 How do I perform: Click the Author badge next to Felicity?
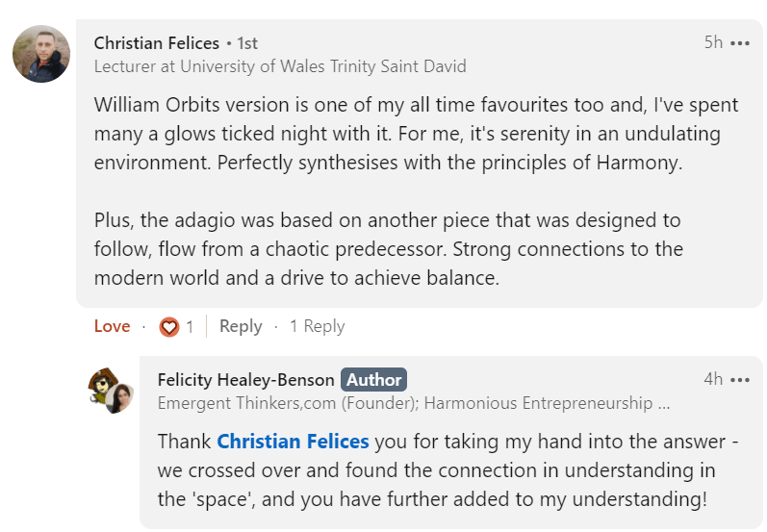(x=374, y=379)
